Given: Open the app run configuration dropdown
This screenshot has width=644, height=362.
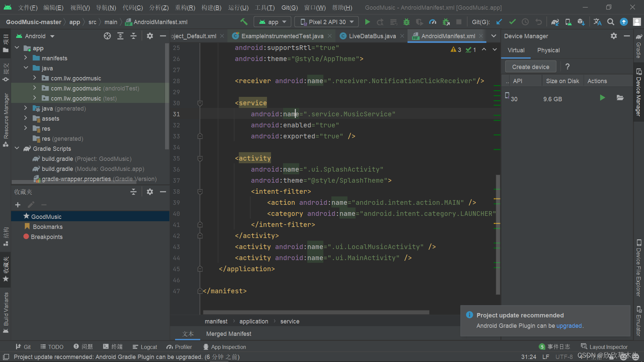Looking at the screenshot, I should pyautogui.click(x=272, y=22).
